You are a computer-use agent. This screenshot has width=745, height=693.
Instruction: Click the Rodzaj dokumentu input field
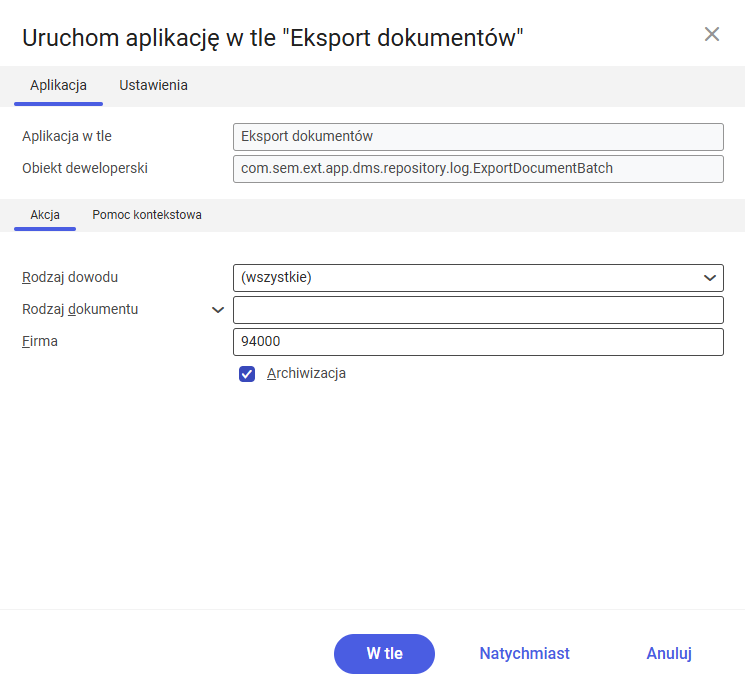click(477, 310)
